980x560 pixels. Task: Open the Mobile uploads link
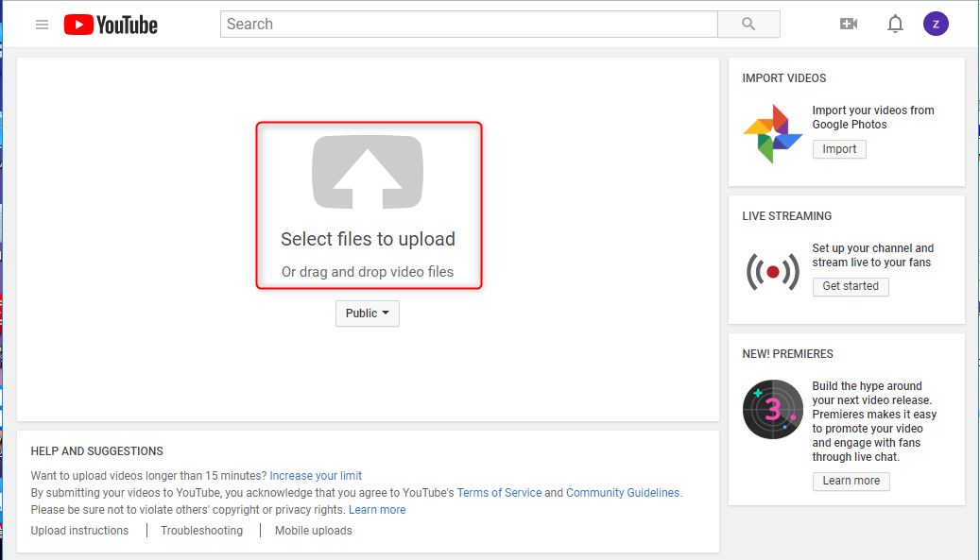[x=313, y=531]
